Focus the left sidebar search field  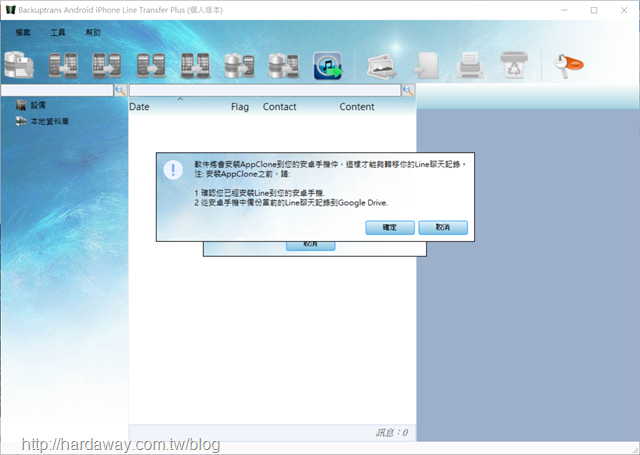coord(57,90)
